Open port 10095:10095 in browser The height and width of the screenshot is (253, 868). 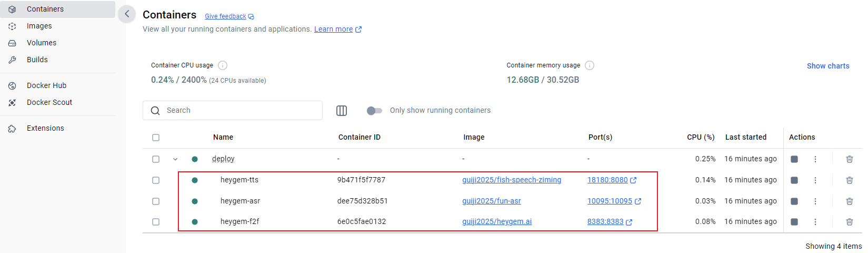tap(614, 201)
